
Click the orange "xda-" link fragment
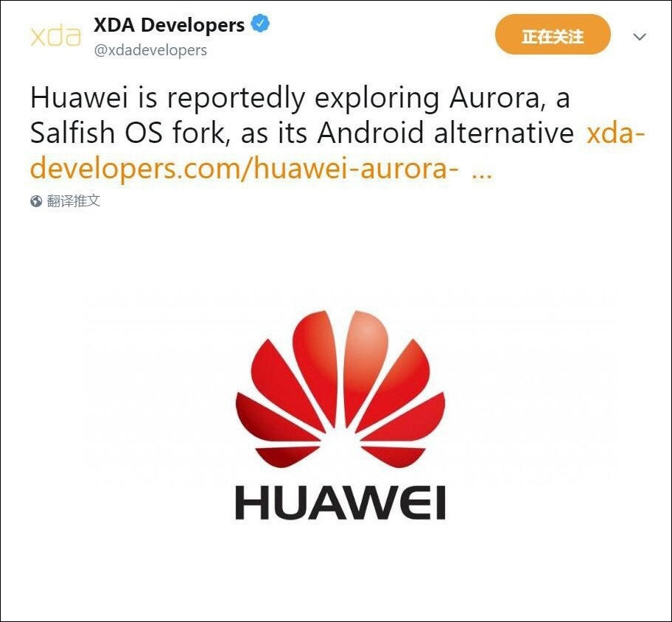click(615, 133)
